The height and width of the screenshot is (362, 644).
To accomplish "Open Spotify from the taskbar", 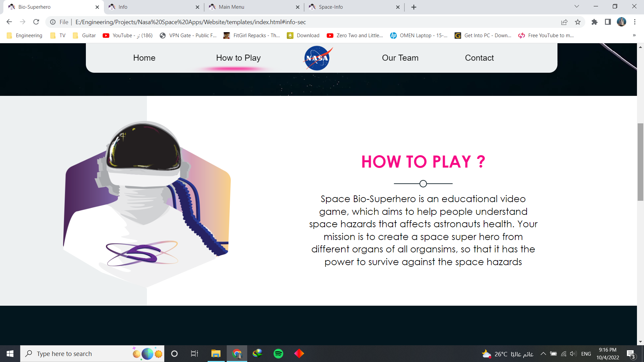I will [278, 354].
